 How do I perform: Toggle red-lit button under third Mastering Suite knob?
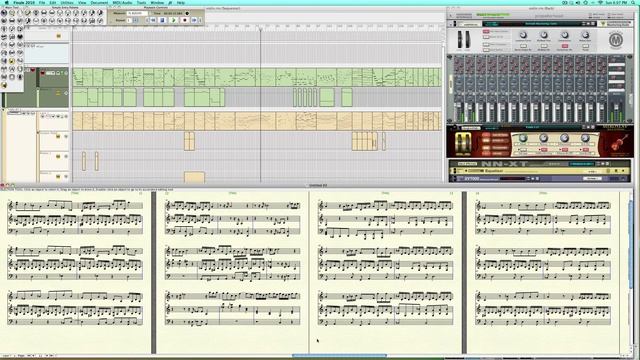565,46
